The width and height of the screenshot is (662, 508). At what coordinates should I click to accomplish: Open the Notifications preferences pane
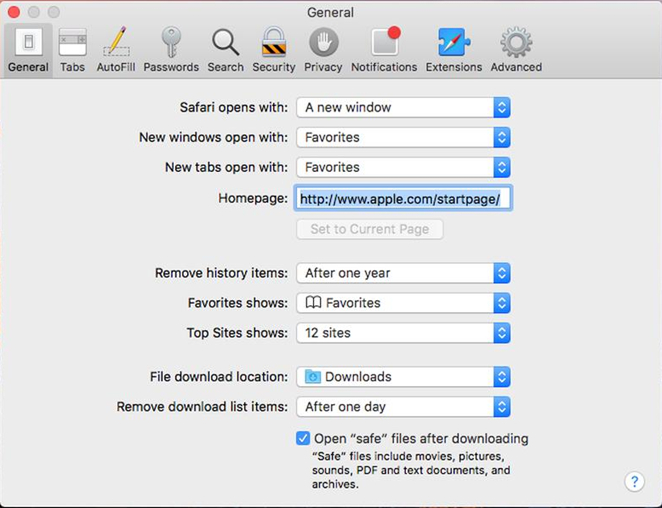(x=384, y=50)
